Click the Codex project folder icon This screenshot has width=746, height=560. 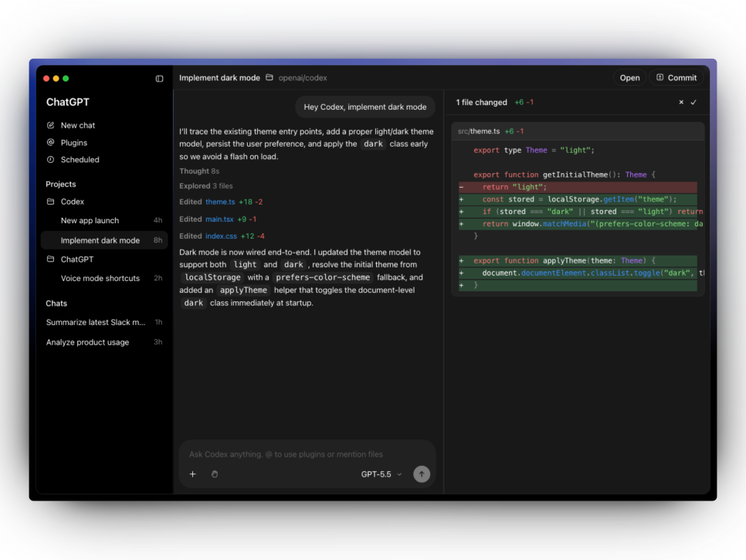point(50,202)
